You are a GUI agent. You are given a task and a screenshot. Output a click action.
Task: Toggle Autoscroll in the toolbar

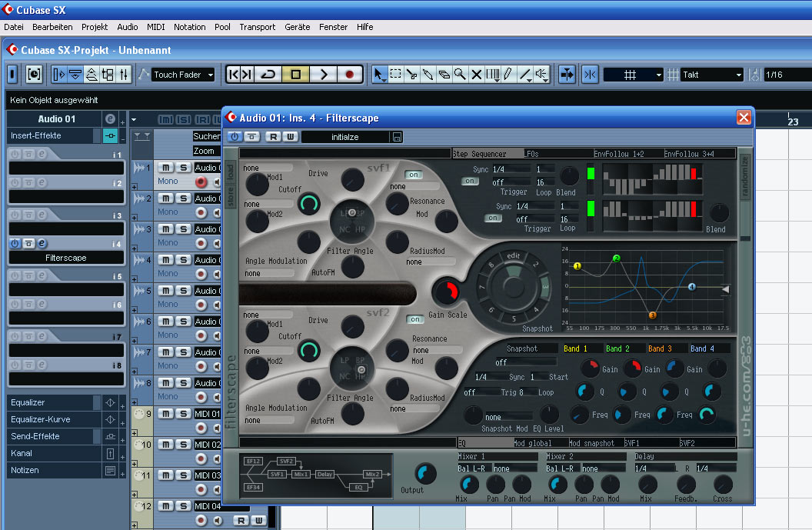tap(567, 75)
